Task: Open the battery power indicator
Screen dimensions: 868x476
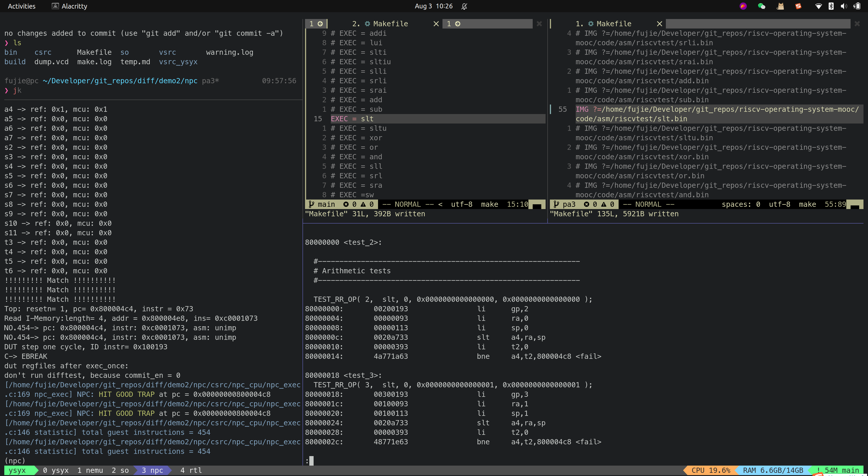Action: pyautogui.click(x=857, y=6)
